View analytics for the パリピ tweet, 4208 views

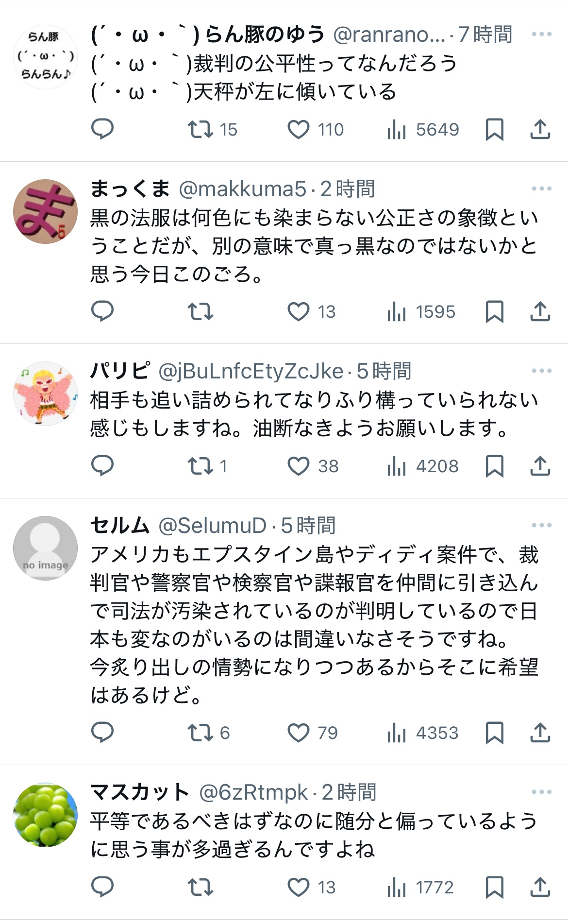click(422, 466)
